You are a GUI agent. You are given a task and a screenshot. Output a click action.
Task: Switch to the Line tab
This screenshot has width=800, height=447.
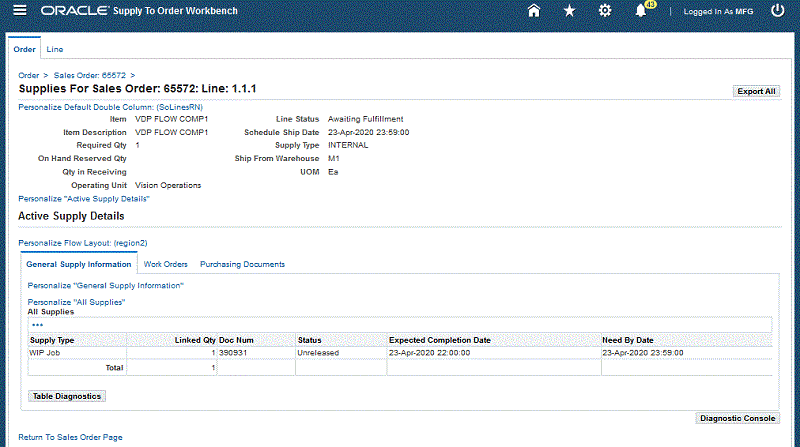click(x=55, y=49)
